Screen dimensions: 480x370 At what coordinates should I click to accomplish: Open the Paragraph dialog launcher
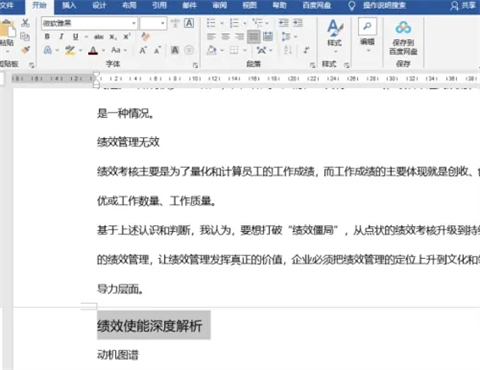[x=312, y=65]
